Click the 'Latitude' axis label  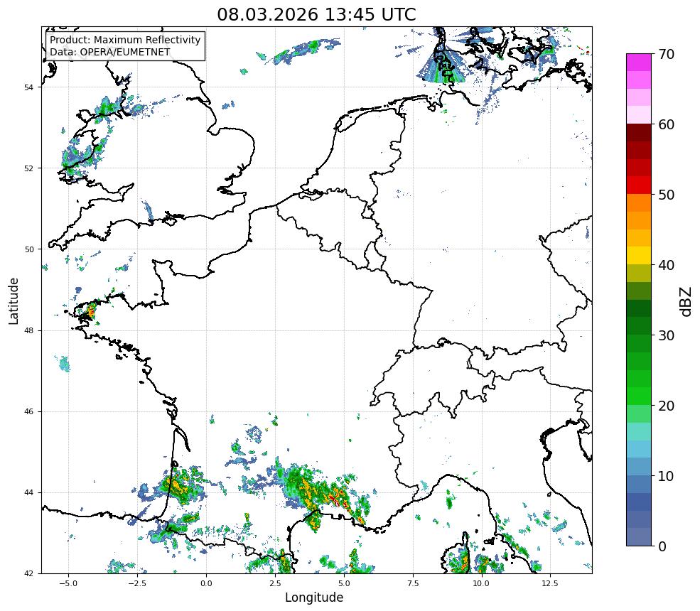pyautogui.click(x=14, y=301)
